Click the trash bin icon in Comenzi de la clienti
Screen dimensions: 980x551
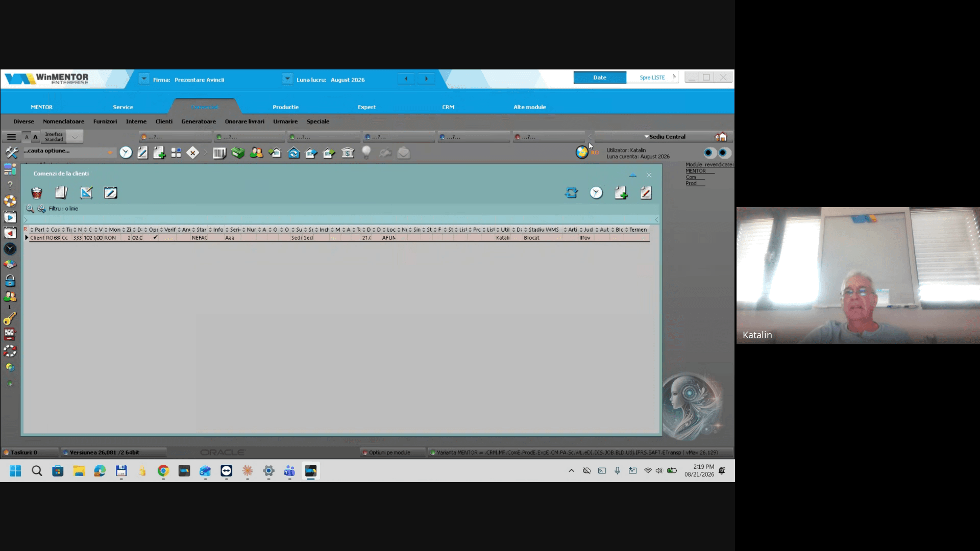click(x=37, y=193)
